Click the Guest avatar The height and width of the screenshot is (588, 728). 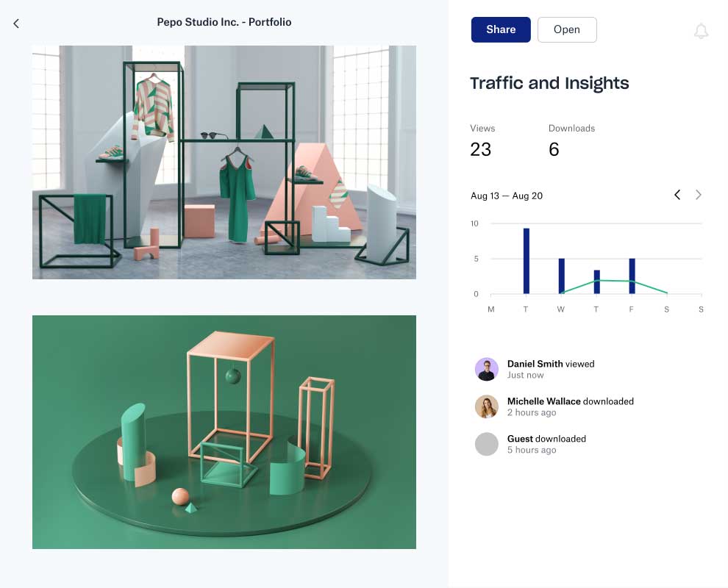[x=486, y=444]
